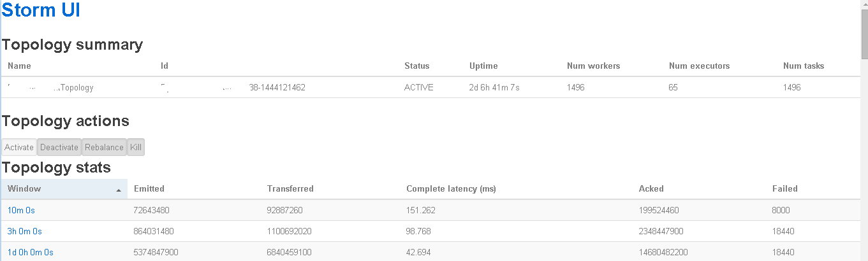Click the Status column header in summary
The image size is (868, 261).
(416, 66)
